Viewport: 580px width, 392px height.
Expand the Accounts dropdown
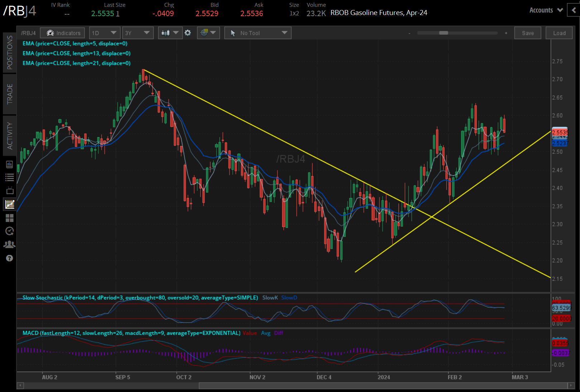click(x=546, y=10)
